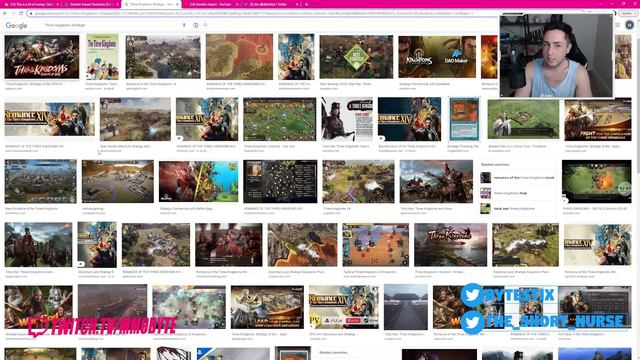Switch to the first red-favicon tab
This screenshot has width=640, height=360.
pos(31,4)
